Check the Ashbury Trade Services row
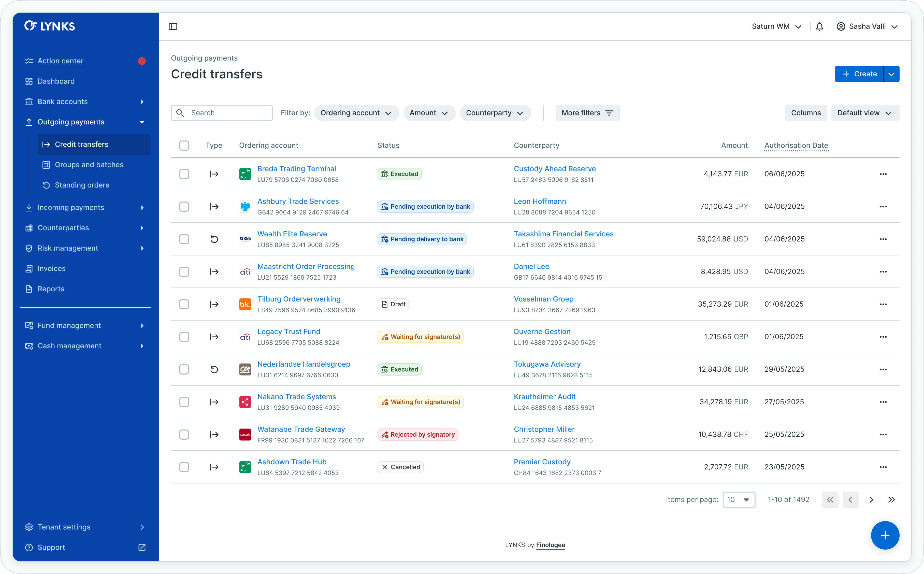 [184, 207]
